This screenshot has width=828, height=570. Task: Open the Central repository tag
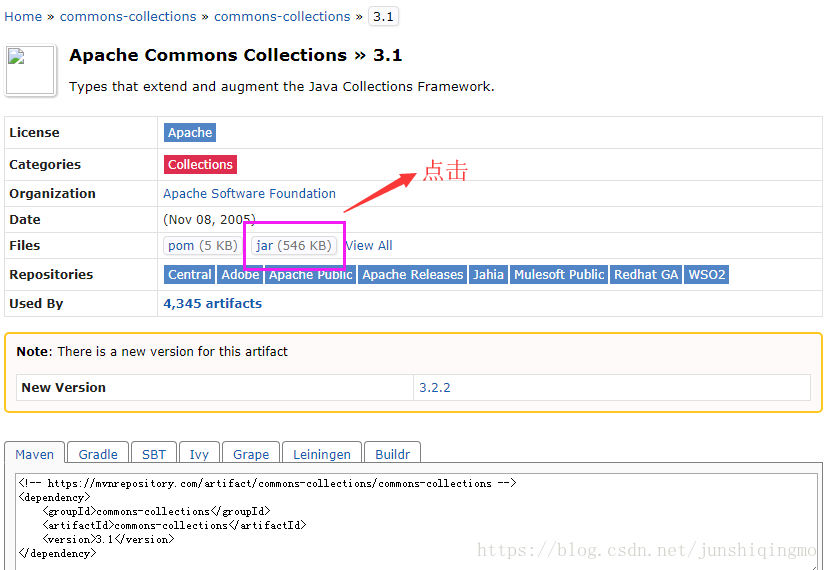(190, 275)
